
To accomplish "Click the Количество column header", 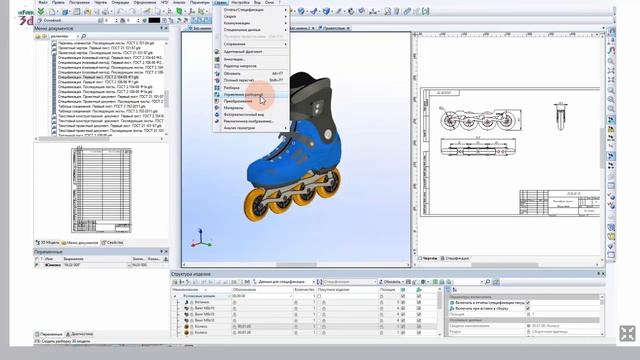I will 304,289.
